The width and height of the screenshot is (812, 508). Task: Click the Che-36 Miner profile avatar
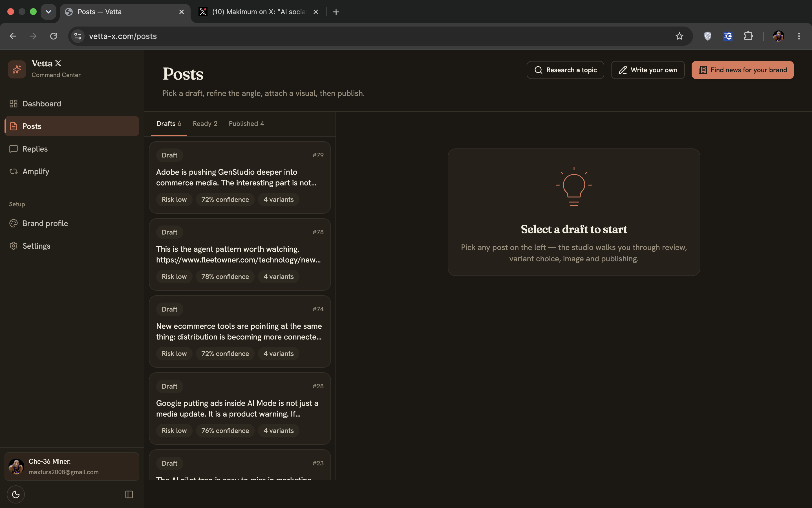16,466
